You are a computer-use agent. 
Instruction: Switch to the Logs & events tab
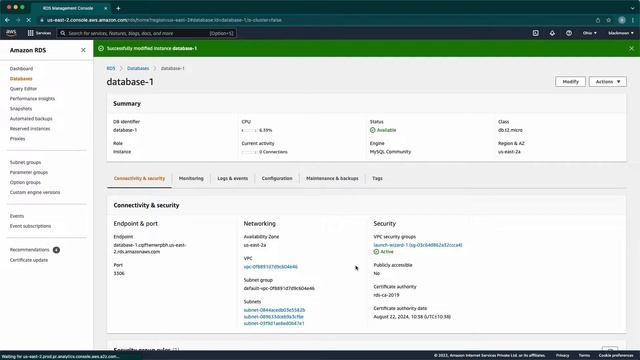[233, 178]
